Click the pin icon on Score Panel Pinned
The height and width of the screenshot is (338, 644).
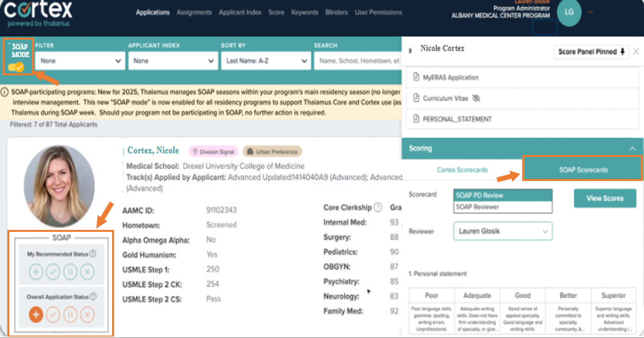point(622,52)
